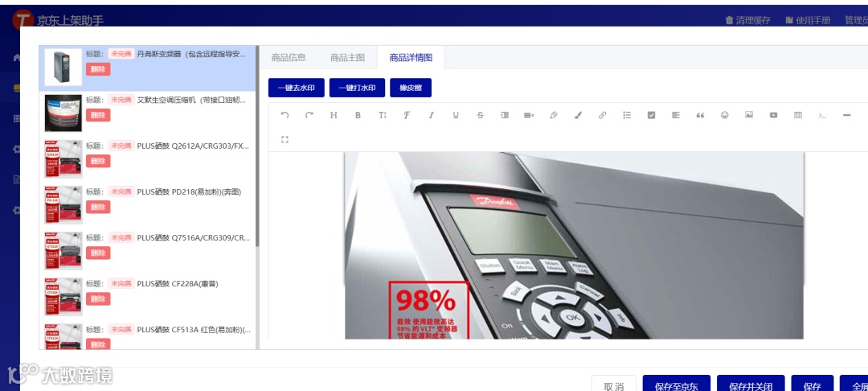Click the 未完善 tag on 艾默生空调压缩机 row
This screenshot has height=391, width=868.
(121, 101)
